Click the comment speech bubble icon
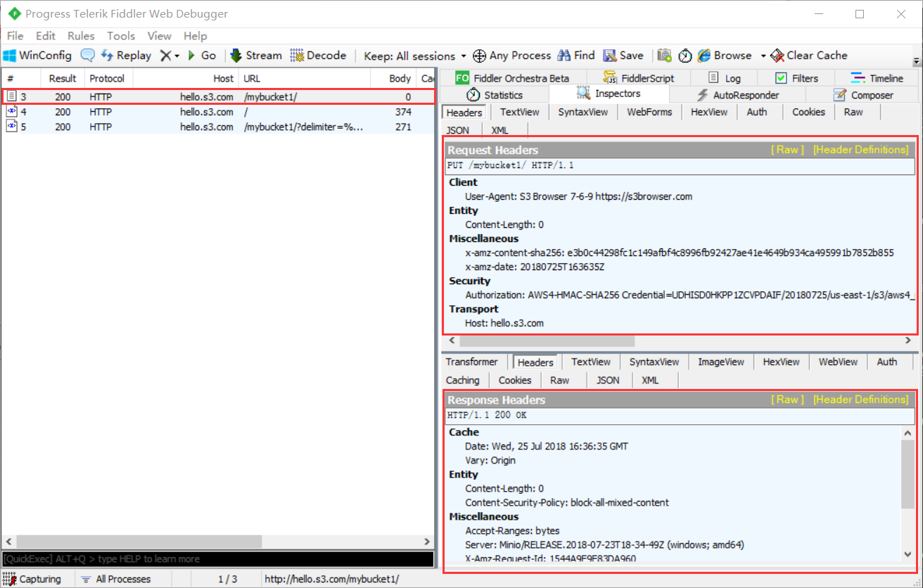This screenshot has width=923, height=588. 87,56
